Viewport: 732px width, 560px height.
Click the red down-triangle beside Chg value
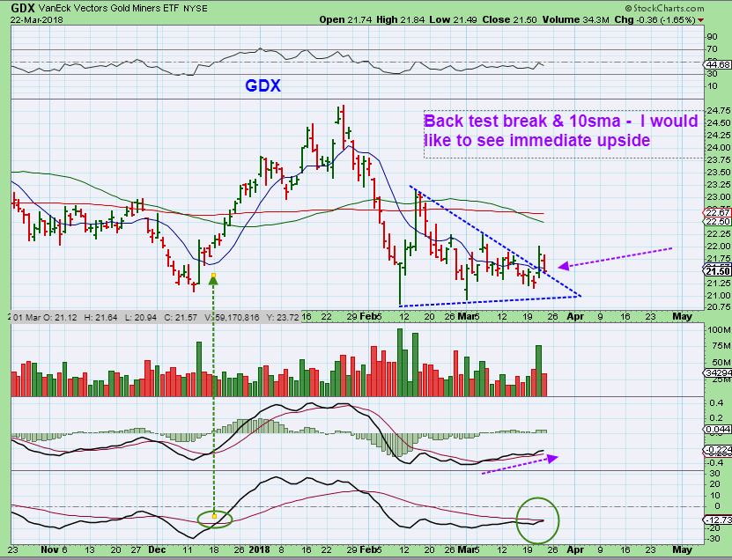pos(700,20)
